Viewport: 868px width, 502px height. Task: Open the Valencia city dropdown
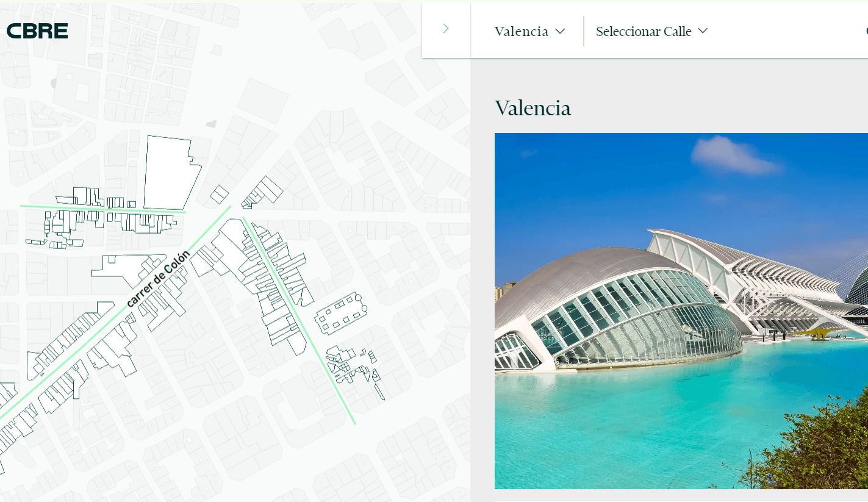tap(529, 31)
